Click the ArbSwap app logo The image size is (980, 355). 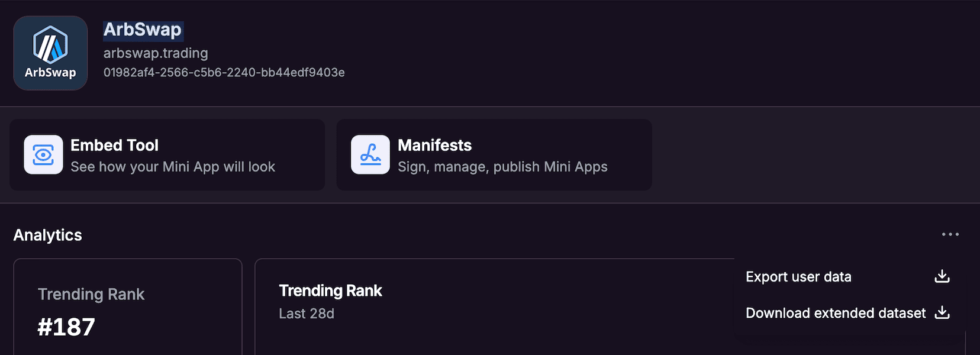point(50,53)
